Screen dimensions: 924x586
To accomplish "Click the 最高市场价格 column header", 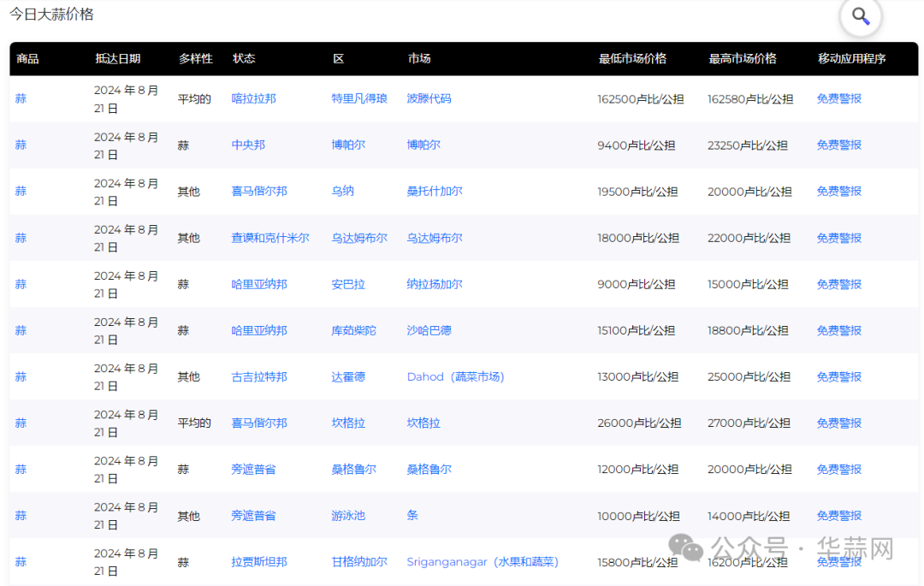I will pyautogui.click(x=743, y=59).
